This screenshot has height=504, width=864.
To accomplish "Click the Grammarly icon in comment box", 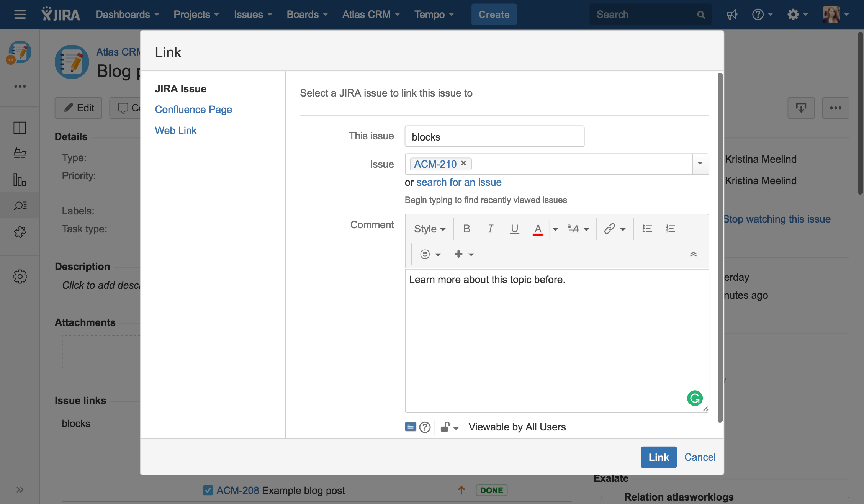I will point(695,398).
